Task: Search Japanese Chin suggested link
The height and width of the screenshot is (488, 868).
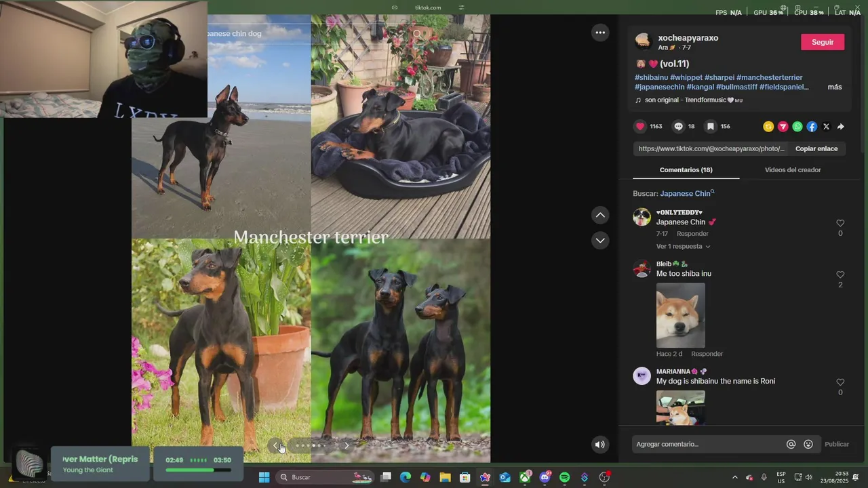Action: tap(686, 193)
